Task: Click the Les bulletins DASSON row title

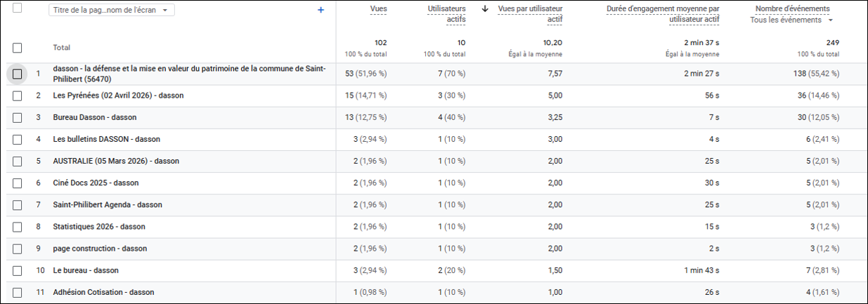Action: (x=106, y=139)
